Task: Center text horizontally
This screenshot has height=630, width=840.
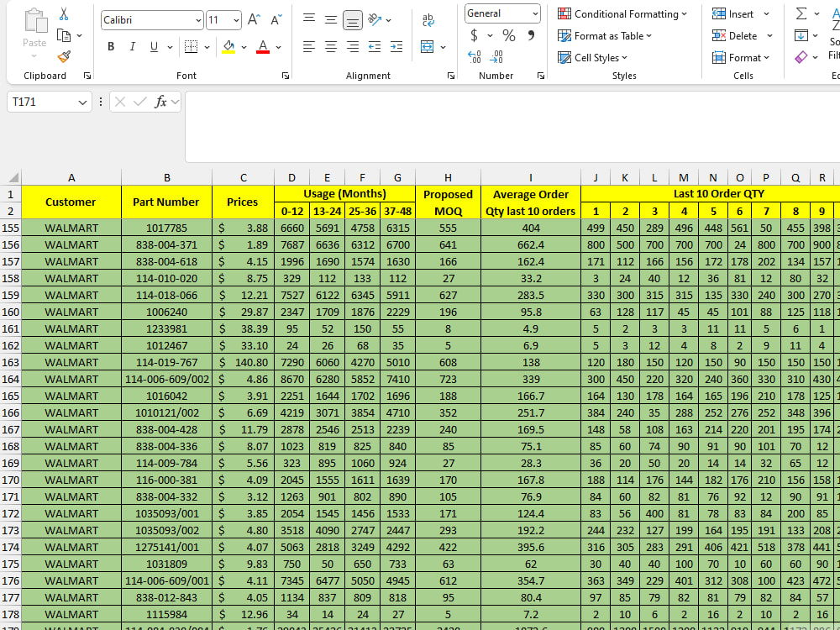Action: click(x=331, y=47)
